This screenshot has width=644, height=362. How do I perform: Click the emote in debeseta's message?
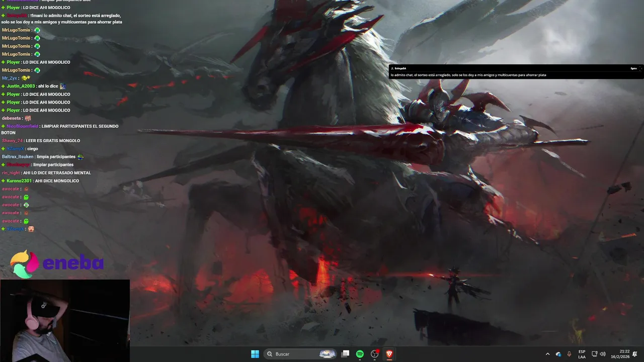pyautogui.click(x=28, y=118)
